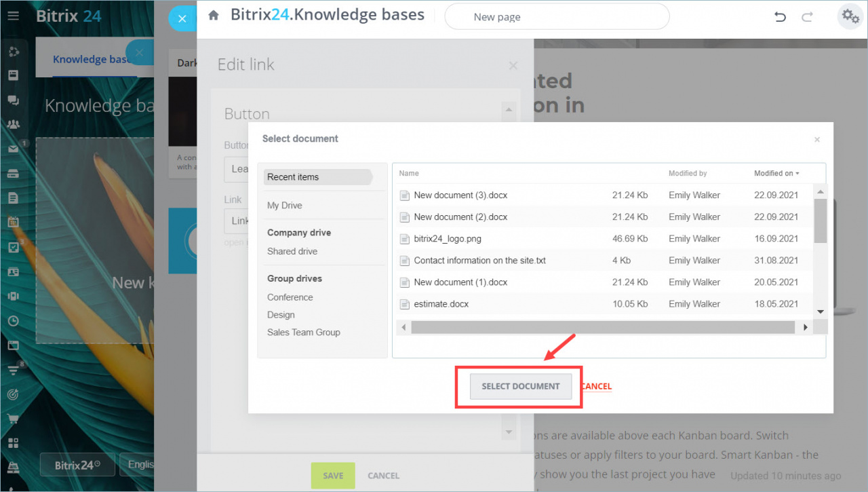Open the English language selector
The image size is (868, 492).
(137, 465)
